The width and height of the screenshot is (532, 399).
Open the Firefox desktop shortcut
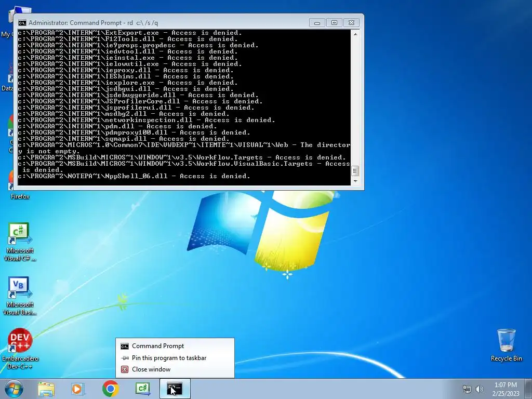point(20,185)
